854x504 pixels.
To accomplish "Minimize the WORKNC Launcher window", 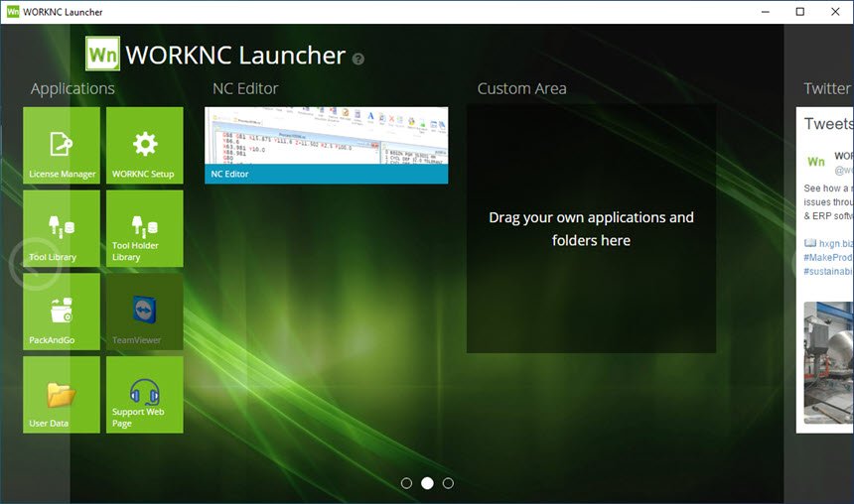I will [x=766, y=12].
